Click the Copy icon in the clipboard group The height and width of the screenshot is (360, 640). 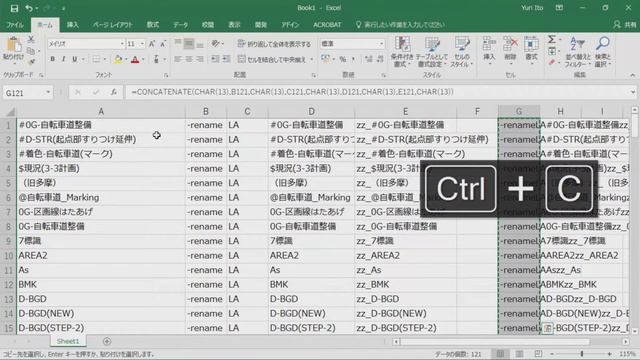click(31, 51)
